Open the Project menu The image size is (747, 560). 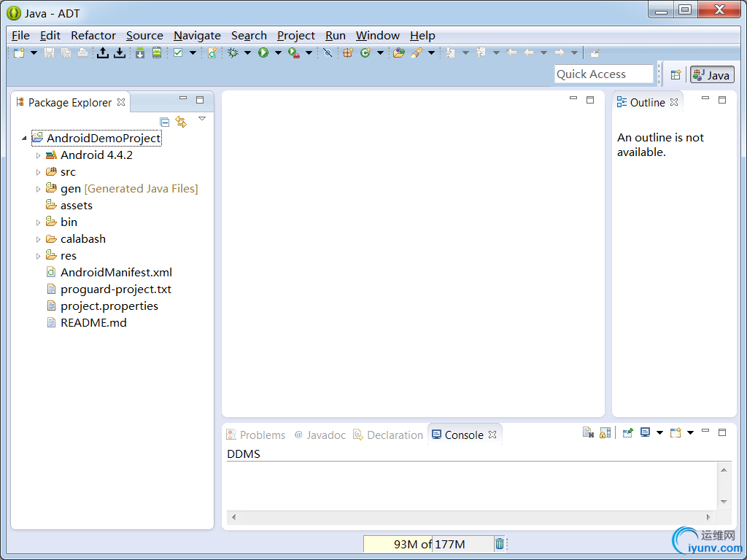(296, 36)
